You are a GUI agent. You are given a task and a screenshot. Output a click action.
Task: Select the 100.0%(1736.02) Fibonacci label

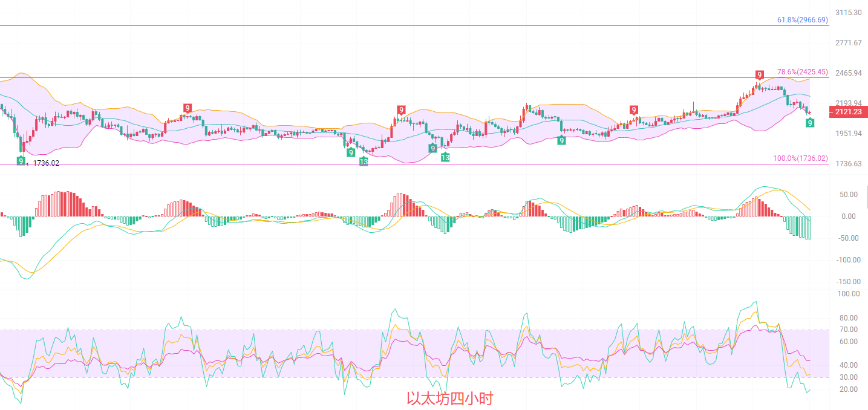point(800,158)
